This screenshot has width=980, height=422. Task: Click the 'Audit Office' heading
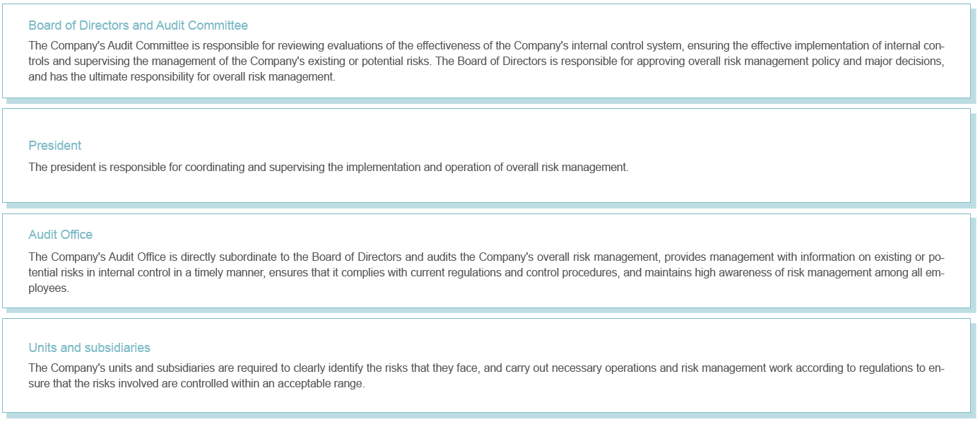(x=60, y=235)
